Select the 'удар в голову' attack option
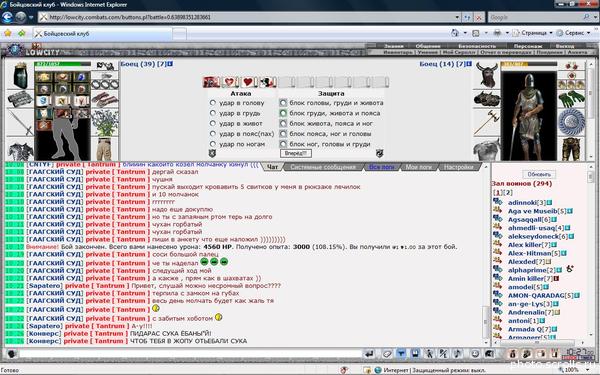 pos(213,103)
